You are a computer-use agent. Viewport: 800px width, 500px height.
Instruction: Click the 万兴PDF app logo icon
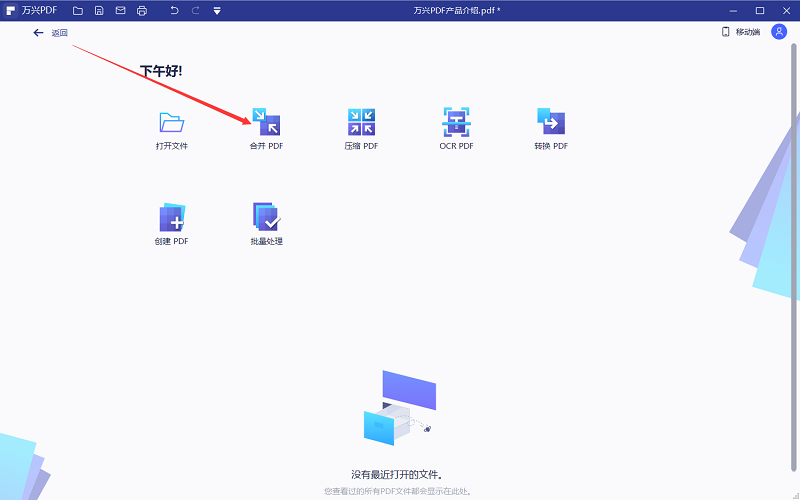coord(10,10)
